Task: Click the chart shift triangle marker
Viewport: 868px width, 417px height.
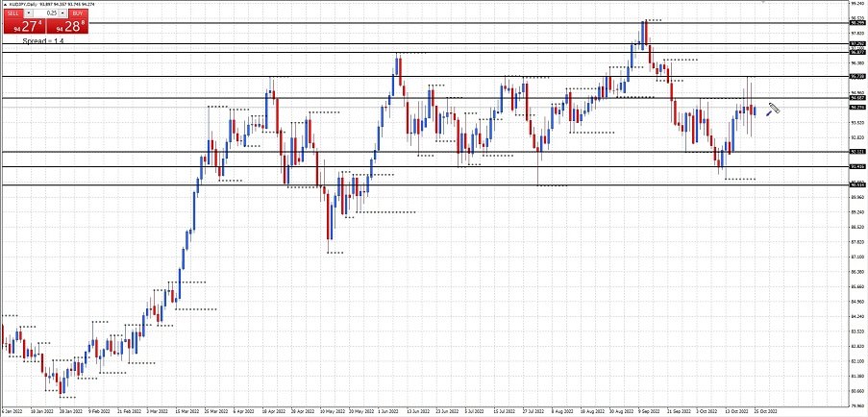Action: (x=763, y=3)
